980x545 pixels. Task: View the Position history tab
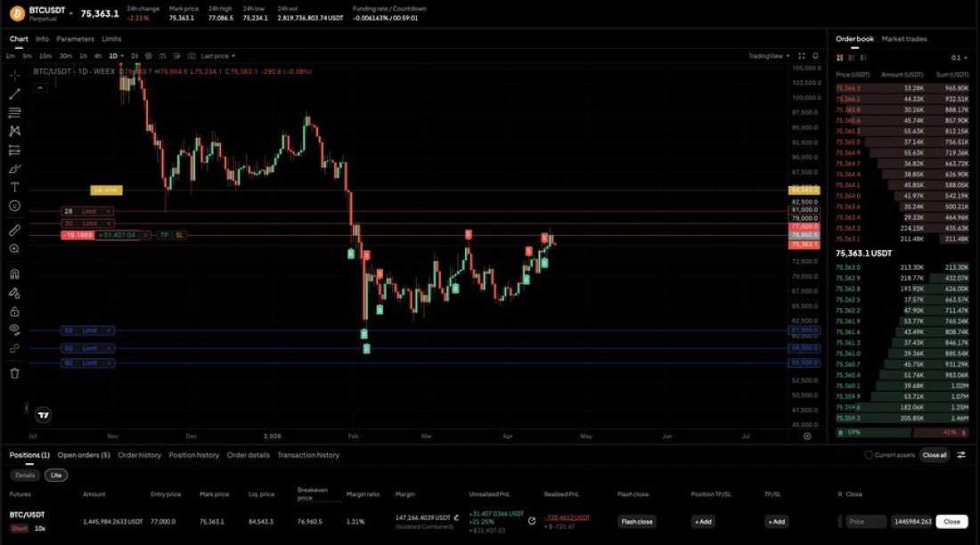(193, 455)
